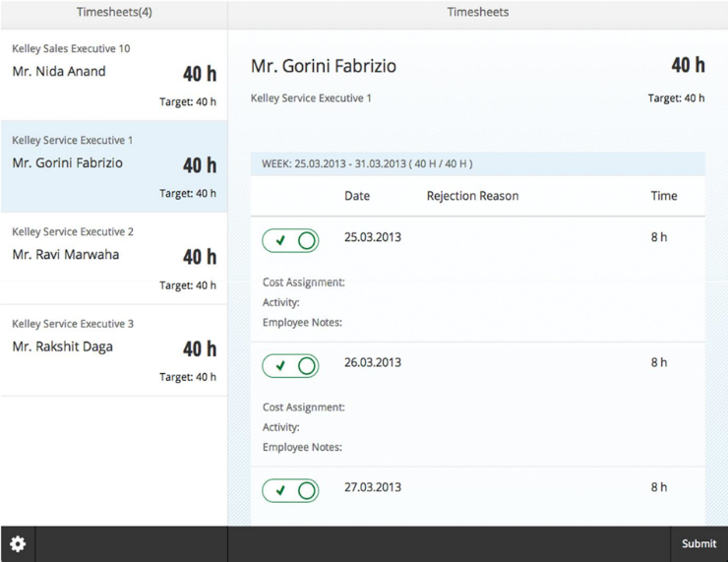
Task: Click the 8 h value for 27.03.2013
Action: click(659, 487)
